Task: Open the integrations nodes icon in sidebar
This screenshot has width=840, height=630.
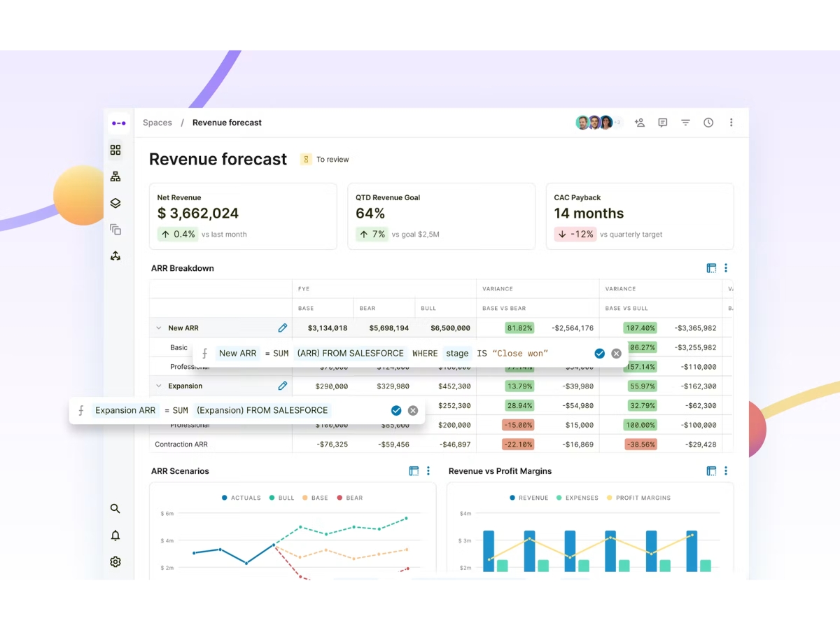Action: [115, 256]
